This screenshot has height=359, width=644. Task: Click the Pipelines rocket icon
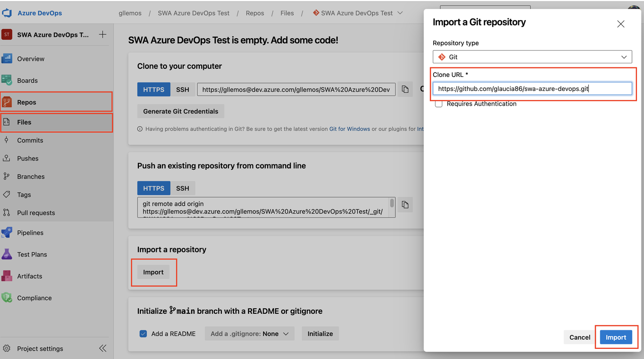[7, 233]
